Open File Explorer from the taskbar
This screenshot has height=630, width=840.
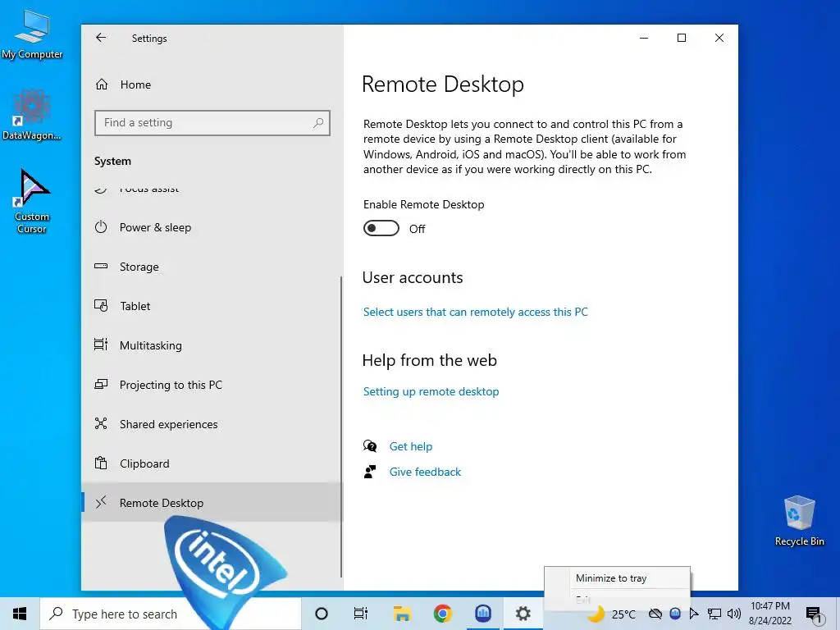[x=402, y=614]
